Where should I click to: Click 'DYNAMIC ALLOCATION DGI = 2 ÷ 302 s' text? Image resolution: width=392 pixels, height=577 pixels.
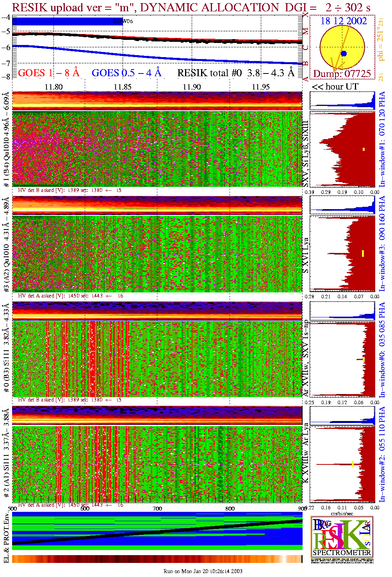click(x=255, y=7)
